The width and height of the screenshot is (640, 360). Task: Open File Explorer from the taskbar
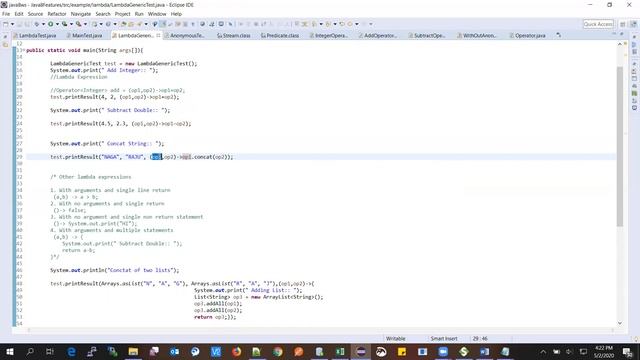133,351
